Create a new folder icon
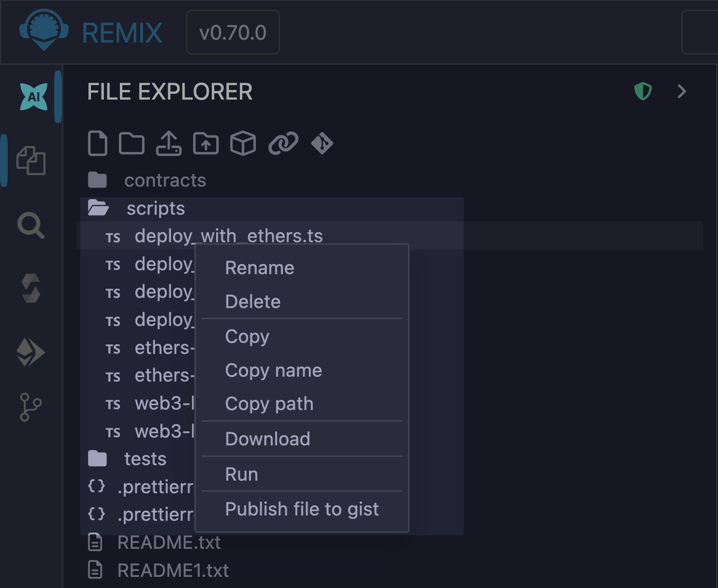This screenshot has height=588, width=718. coord(132,143)
